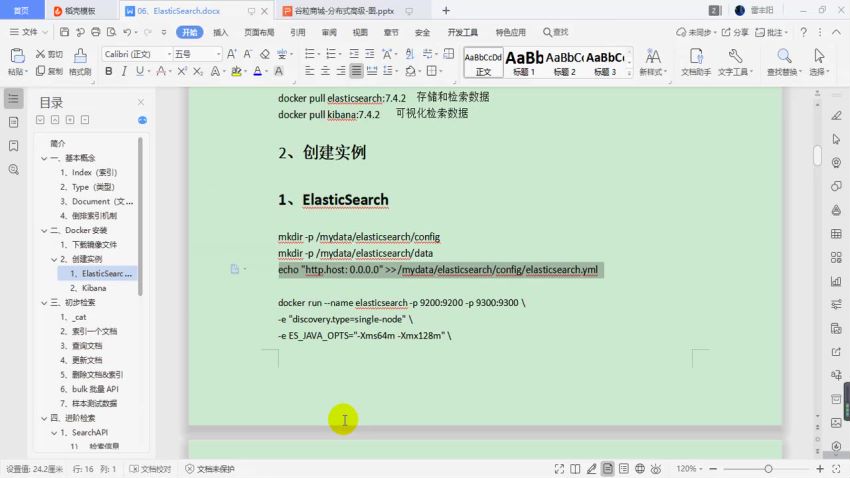The image size is (850, 478).
Task: Align text right
Action: [x=340, y=71]
